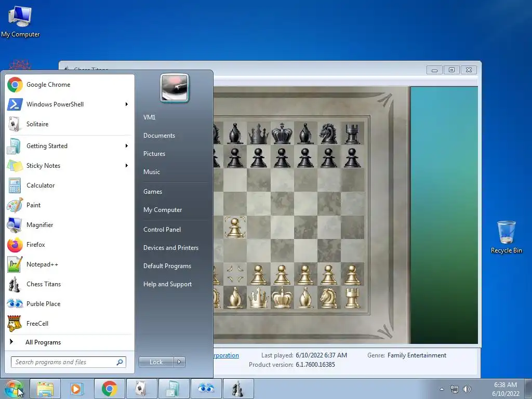Open Windows Explorer from the taskbar
The height and width of the screenshot is (399, 532).
coord(45,389)
